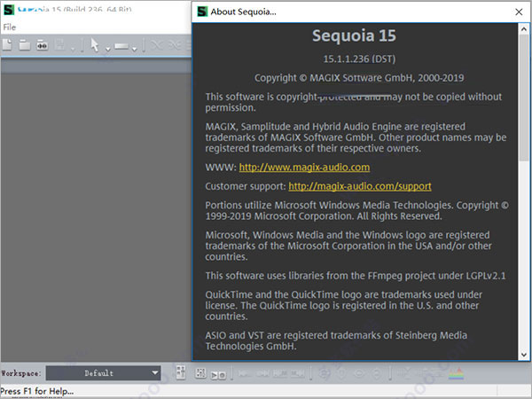Click the 'WWW:' label text
Viewport: 532px width, 399px height.
221,168
